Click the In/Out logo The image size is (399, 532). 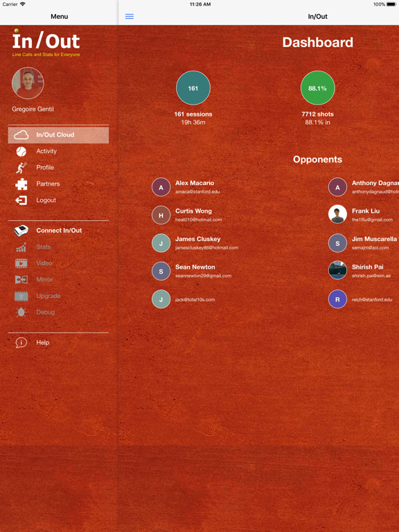pos(46,43)
